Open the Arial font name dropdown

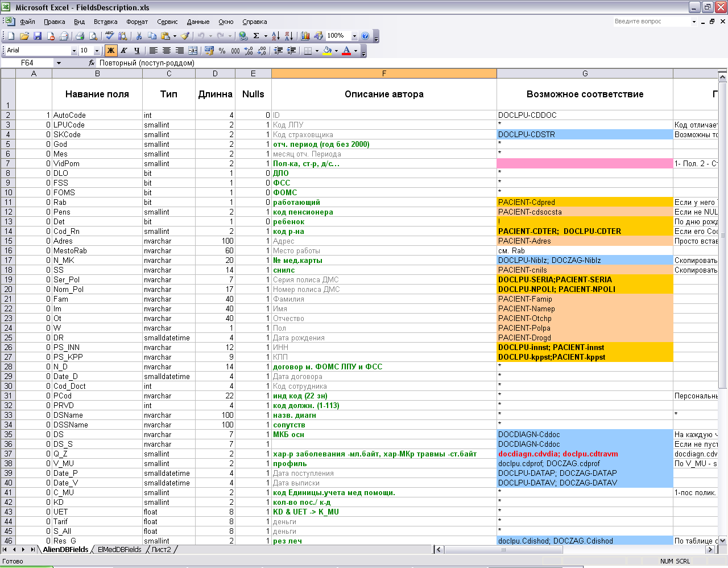(74, 51)
